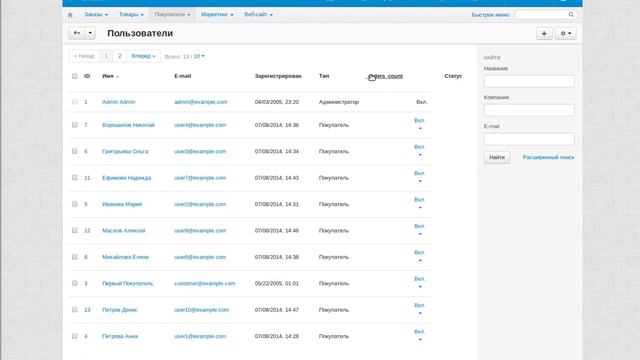Check the Петрова Анна row checkbox
Image resolution: width=640 pixels, height=360 pixels.
tap(74, 336)
